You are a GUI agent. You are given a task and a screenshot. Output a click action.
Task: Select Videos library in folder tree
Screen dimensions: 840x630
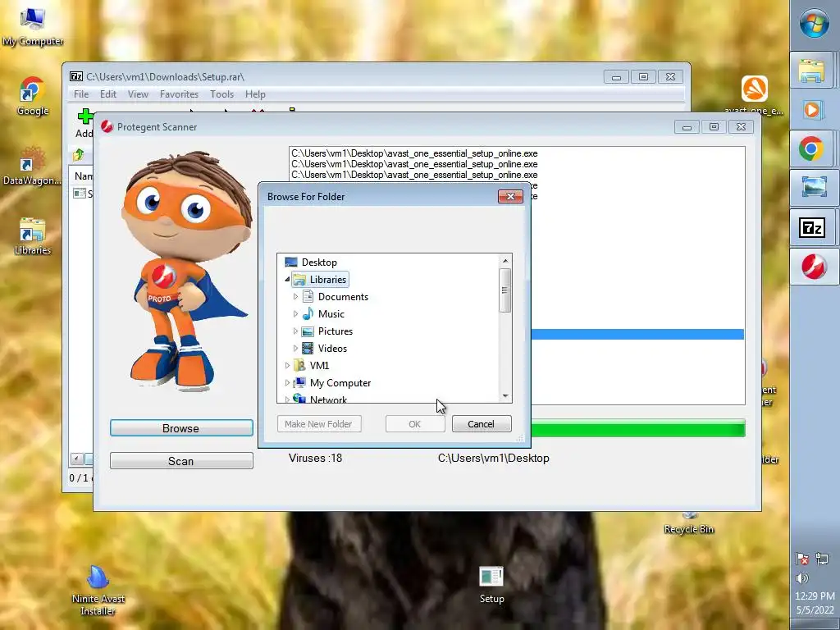[x=324, y=348]
